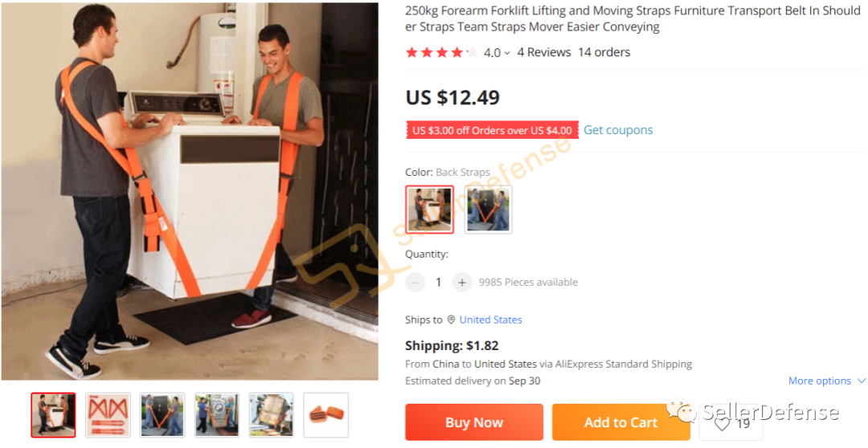Show the last thumbnail of the folded strap

click(x=325, y=415)
